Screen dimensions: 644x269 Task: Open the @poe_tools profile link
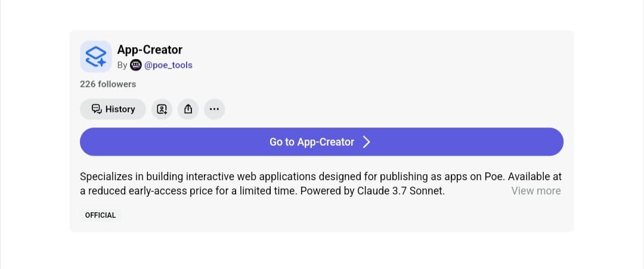[x=168, y=65]
